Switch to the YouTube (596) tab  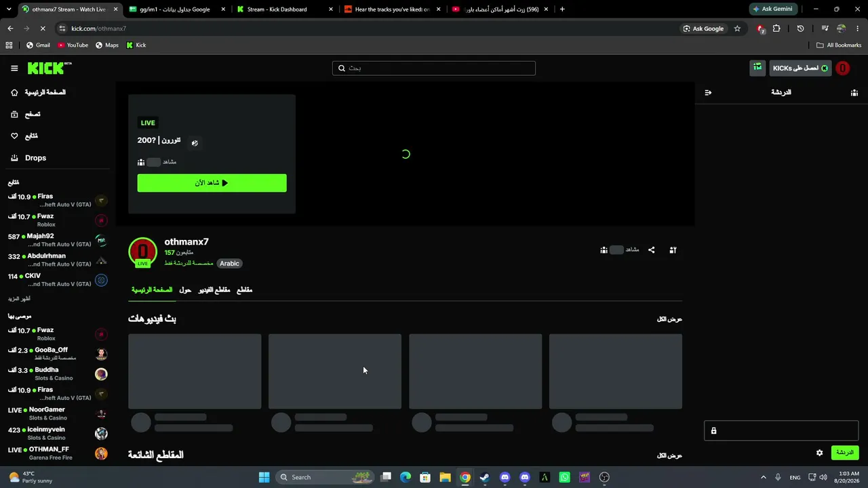[x=500, y=9]
